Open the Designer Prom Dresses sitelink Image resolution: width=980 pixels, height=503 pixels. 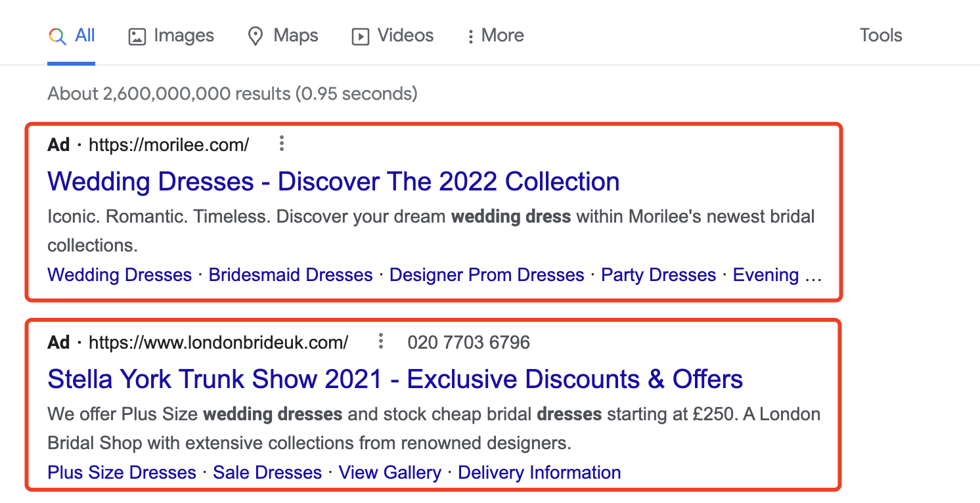[x=487, y=274]
